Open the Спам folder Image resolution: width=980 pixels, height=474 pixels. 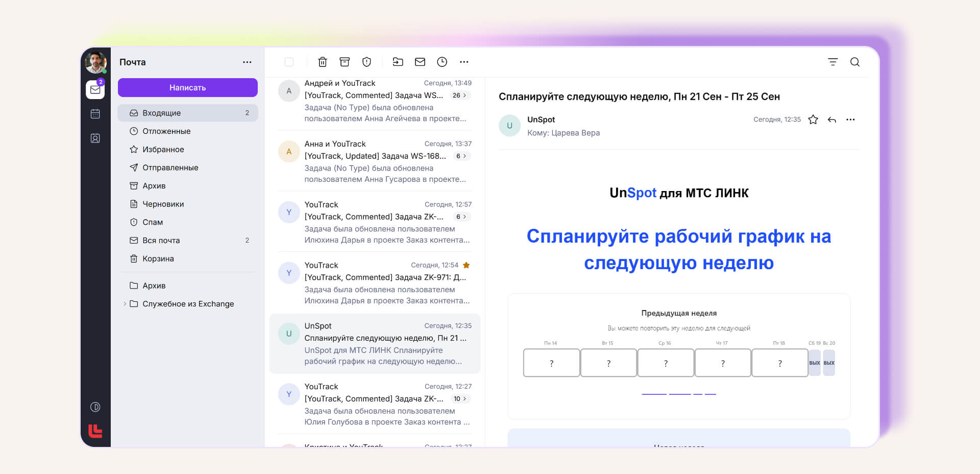coord(188,222)
